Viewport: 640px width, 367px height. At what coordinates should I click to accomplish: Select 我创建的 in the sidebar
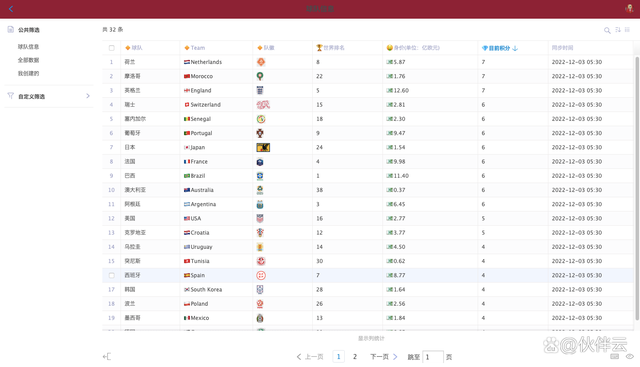tap(28, 73)
